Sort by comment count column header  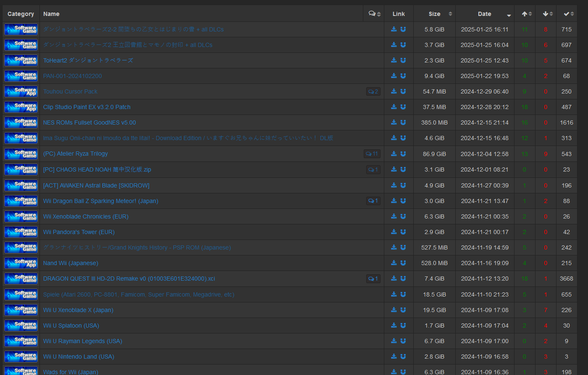click(x=374, y=14)
